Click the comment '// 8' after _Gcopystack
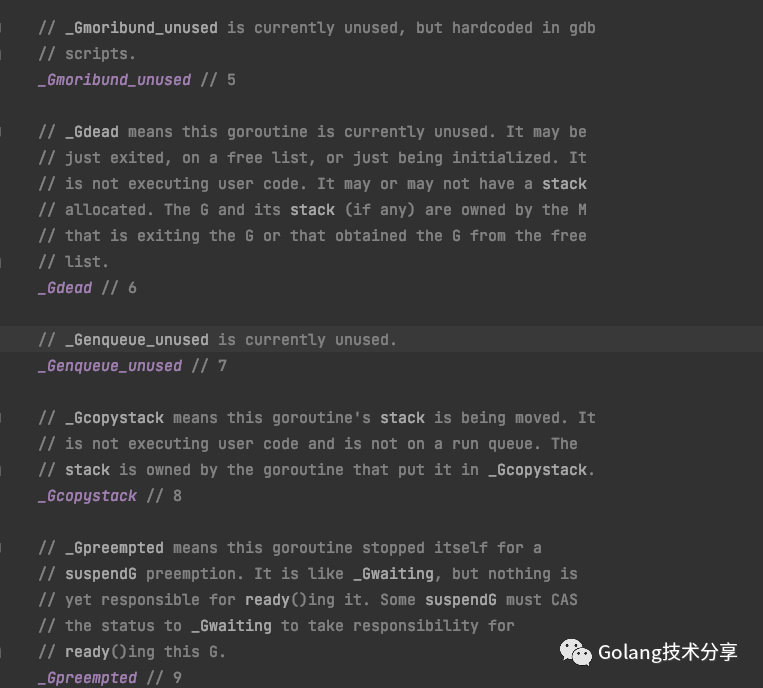This screenshot has width=763, height=688. click(x=164, y=496)
